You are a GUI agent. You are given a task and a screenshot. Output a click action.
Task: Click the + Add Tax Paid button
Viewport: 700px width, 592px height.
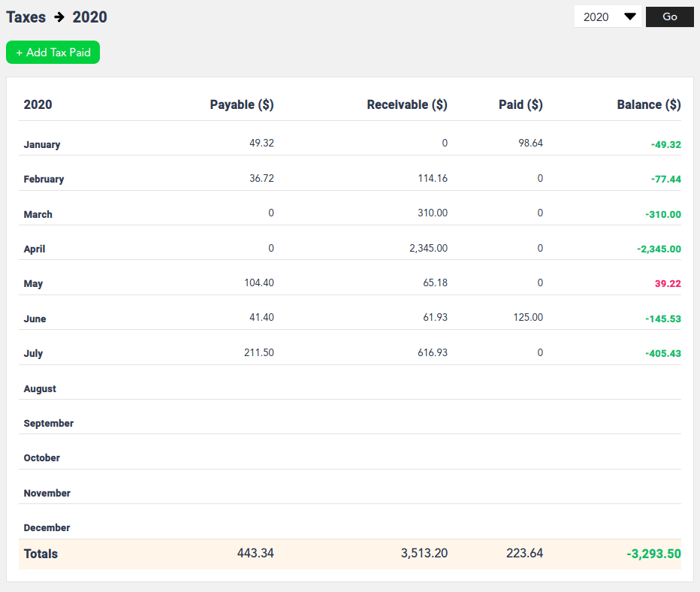[x=53, y=52]
